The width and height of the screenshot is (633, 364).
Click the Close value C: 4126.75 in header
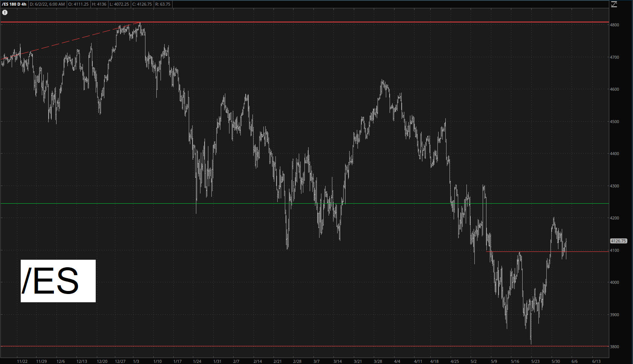coord(142,4)
